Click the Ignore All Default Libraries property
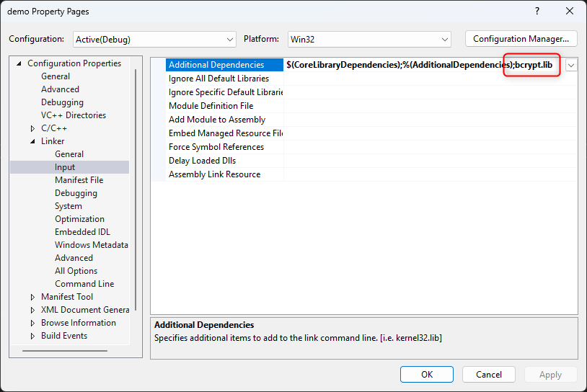This screenshot has width=587, height=392. [219, 79]
